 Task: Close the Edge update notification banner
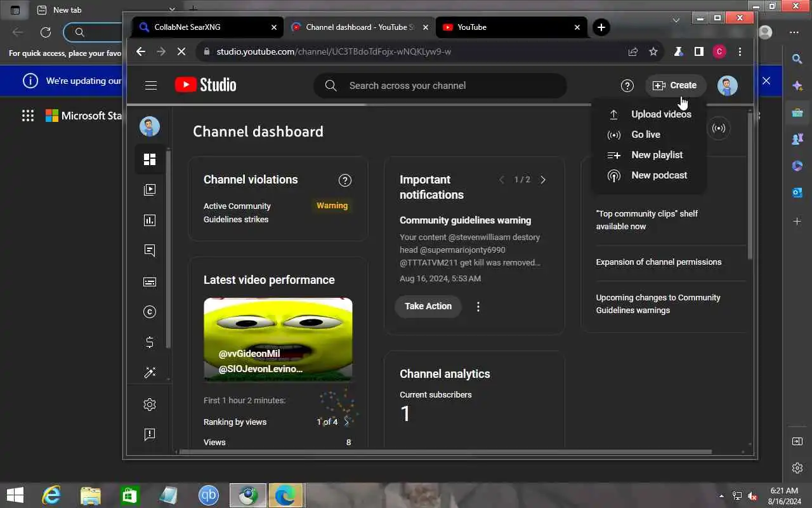(766, 81)
